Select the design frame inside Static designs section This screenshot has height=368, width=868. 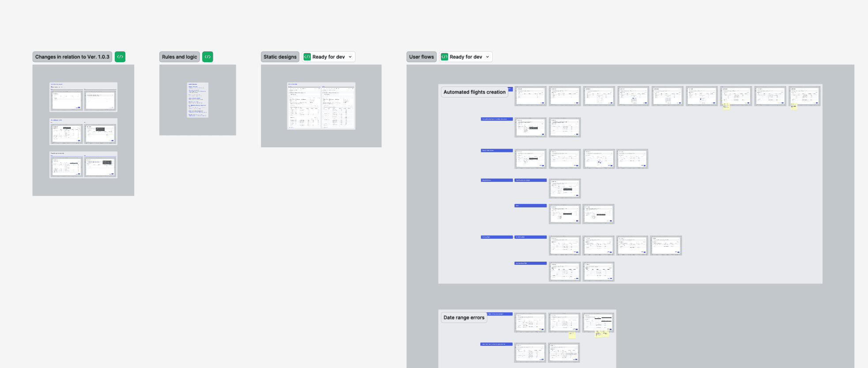(x=321, y=106)
